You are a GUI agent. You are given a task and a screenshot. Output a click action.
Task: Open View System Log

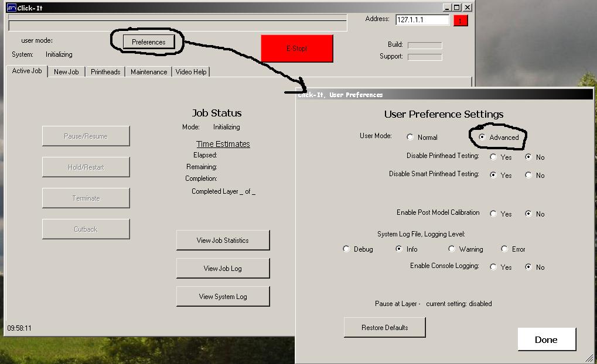[223, 297]
